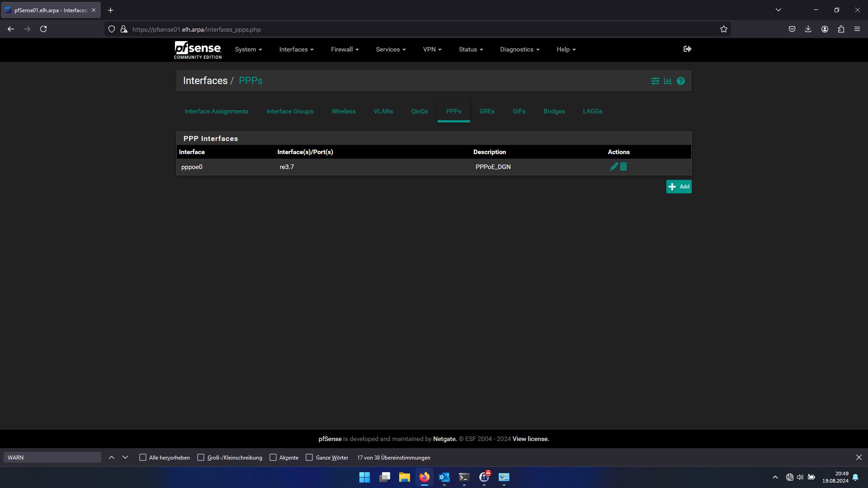868x488 pixels.
Task: Focus the WARN find input field
Action: point(52,458)
